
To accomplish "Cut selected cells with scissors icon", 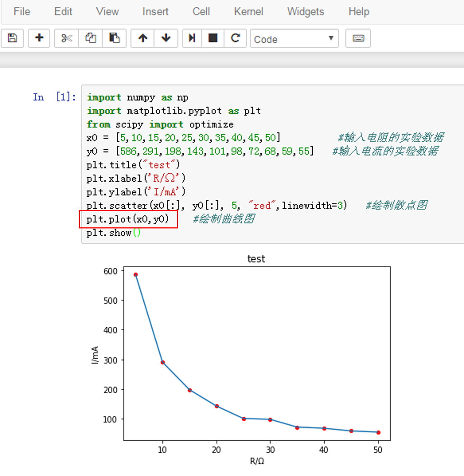I will (x=66, y=38).
